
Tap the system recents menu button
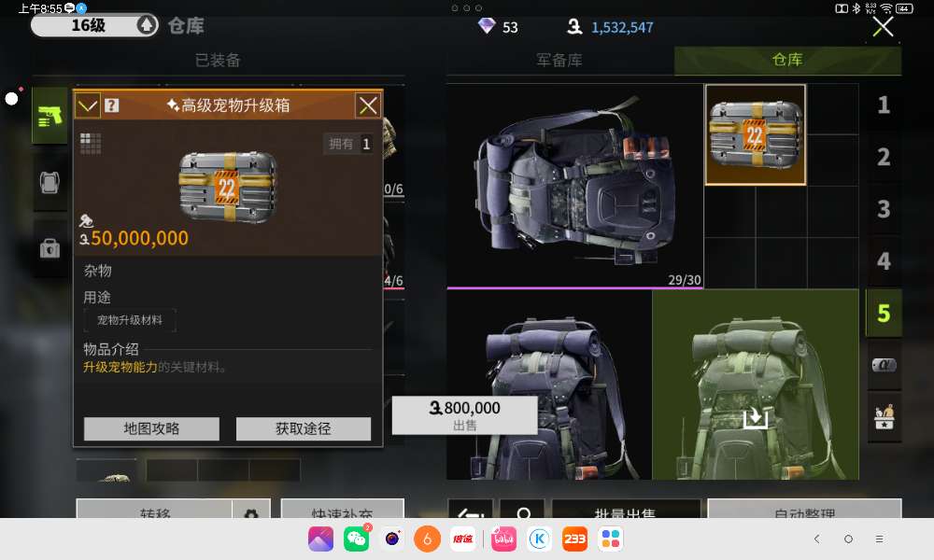879,539
